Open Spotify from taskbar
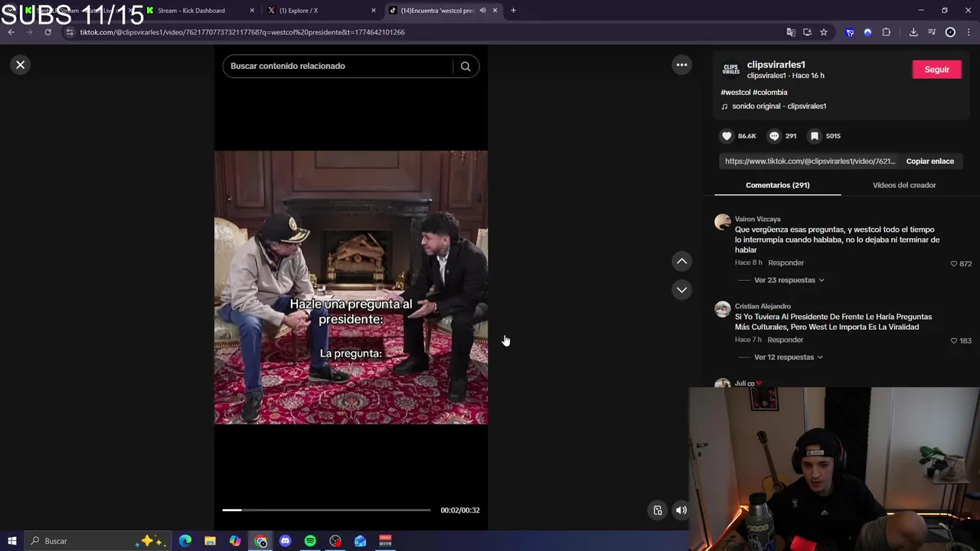 310,541
